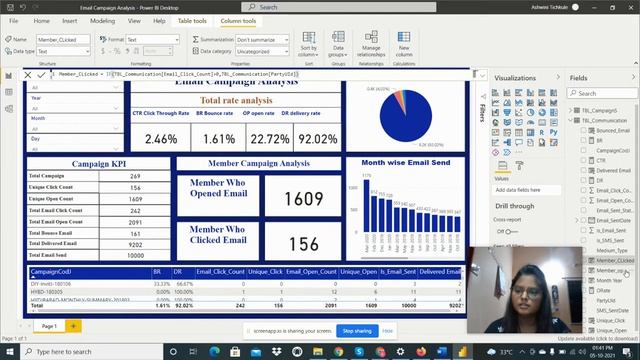The image size is (640, 360).
Task: Open Data view from left sidebar
Action: pyautogui.click(x=9, y=92)
